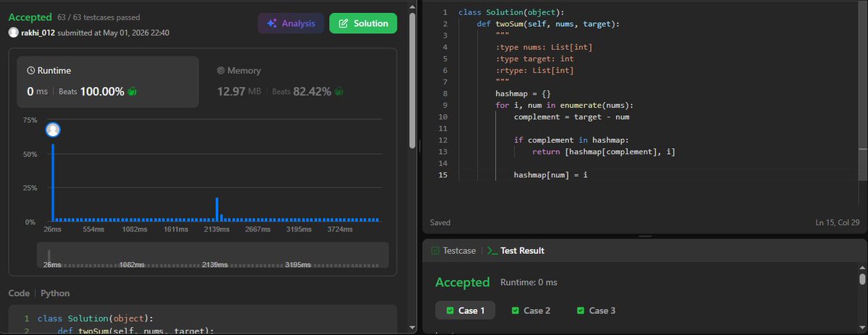Click the runtime range slider track below chart

213,255
